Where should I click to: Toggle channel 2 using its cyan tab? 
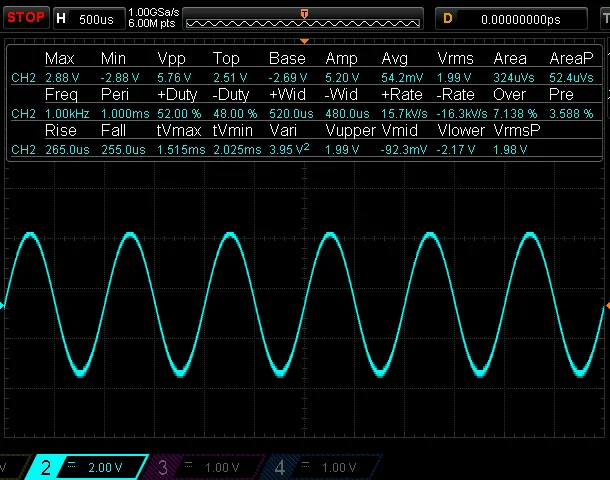click(x=47, y=467)
